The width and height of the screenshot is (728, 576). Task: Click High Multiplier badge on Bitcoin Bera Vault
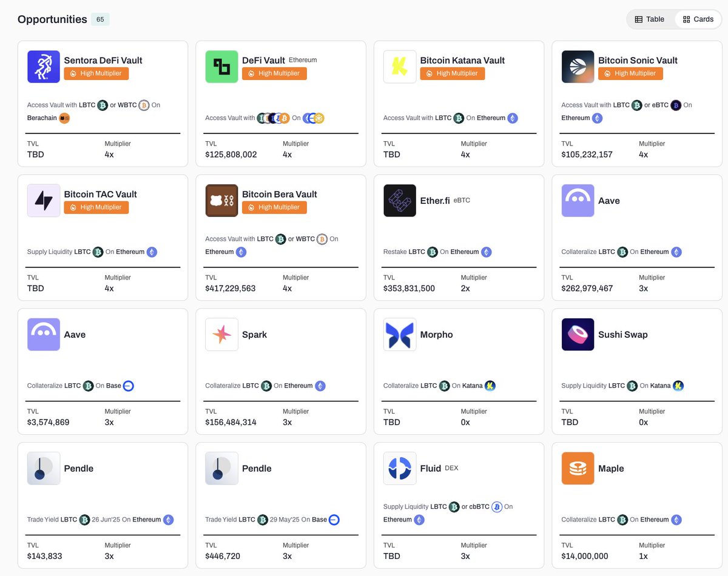274,207
